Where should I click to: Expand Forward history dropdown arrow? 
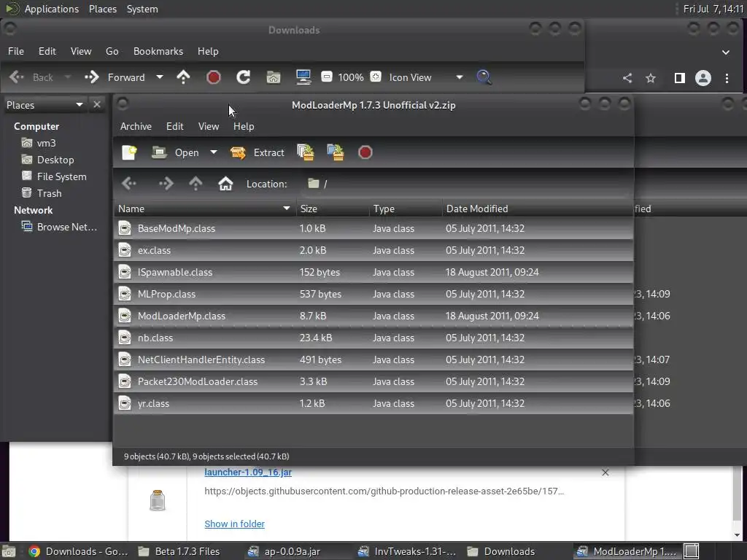[x=160, y=77]
